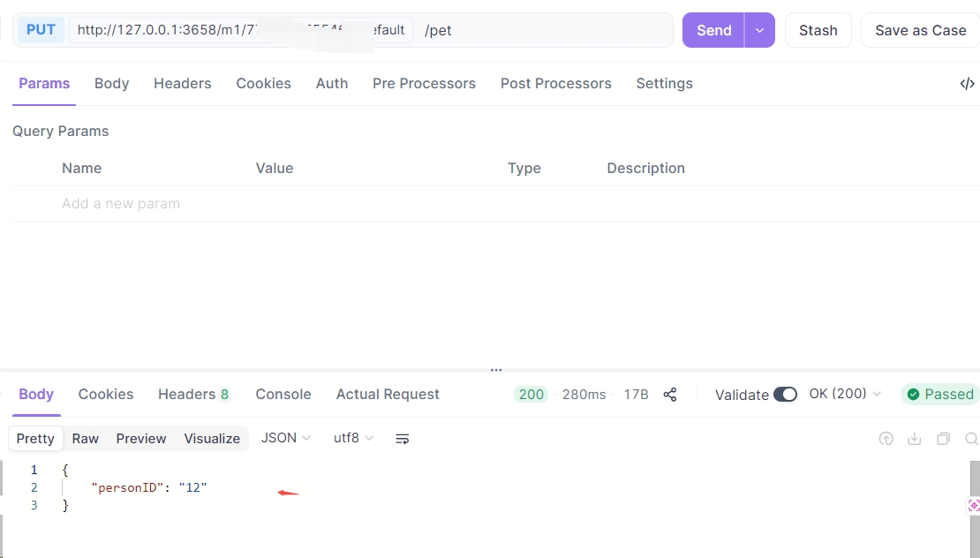Open the JSON format dropdown
Image resolution: width=980 pixels, height=558 pixels.
click(286, 439)
